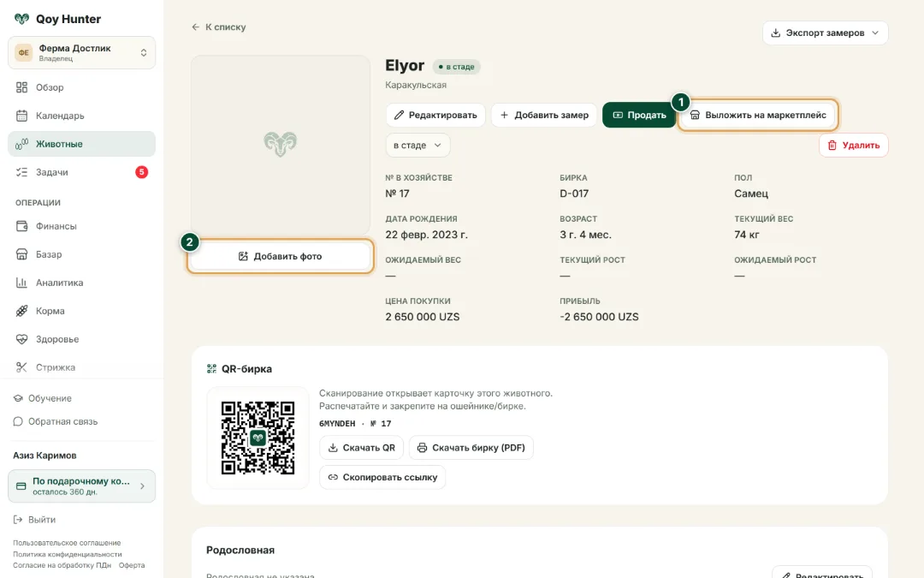This screenshot has width=924, height=578.
Task: Click the QR code text 6MYNDEH · № 17
Action: tap(355, 424)
